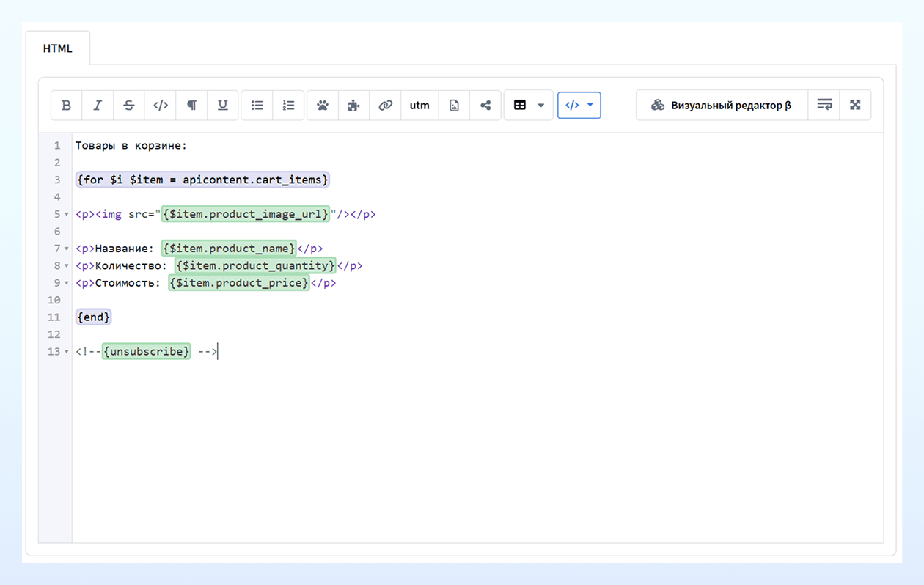The height and width of the screenshot is (585, 924).
Task: Click line number 1 in gutter
Action: [x=57, y=145]
